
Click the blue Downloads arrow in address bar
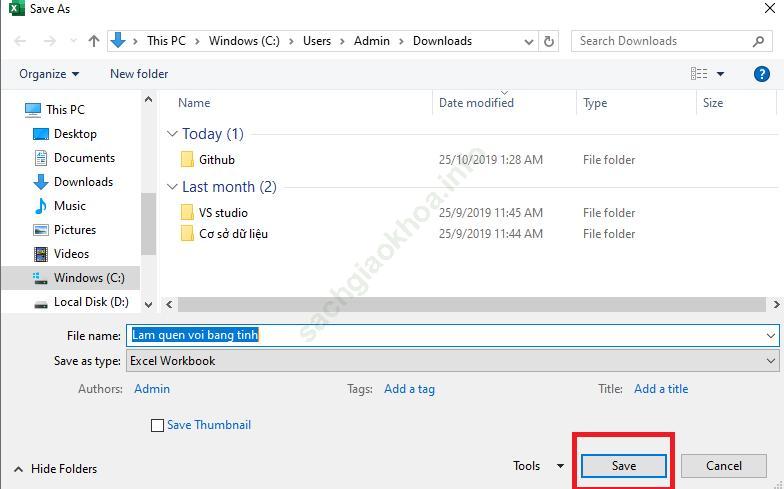118,40
